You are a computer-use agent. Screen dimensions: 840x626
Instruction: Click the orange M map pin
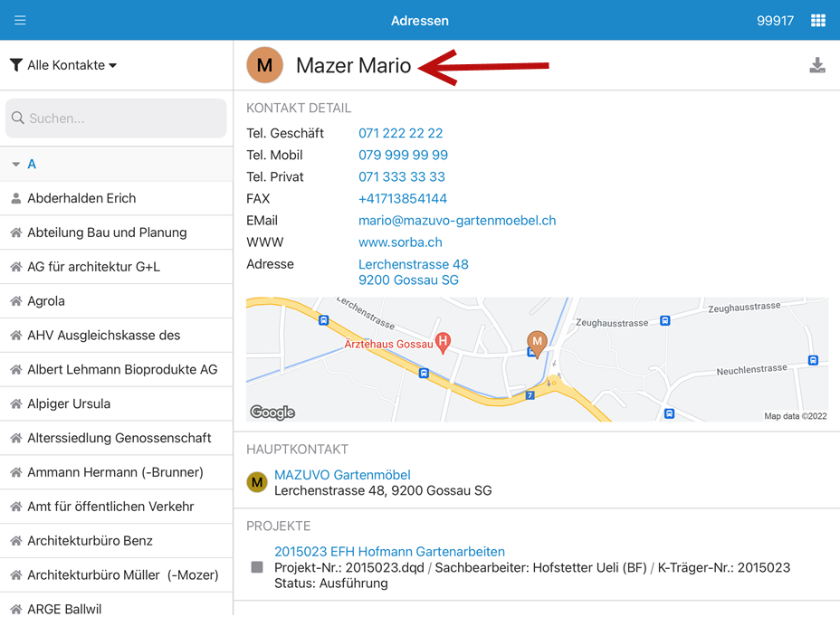(x=538, y=342)
